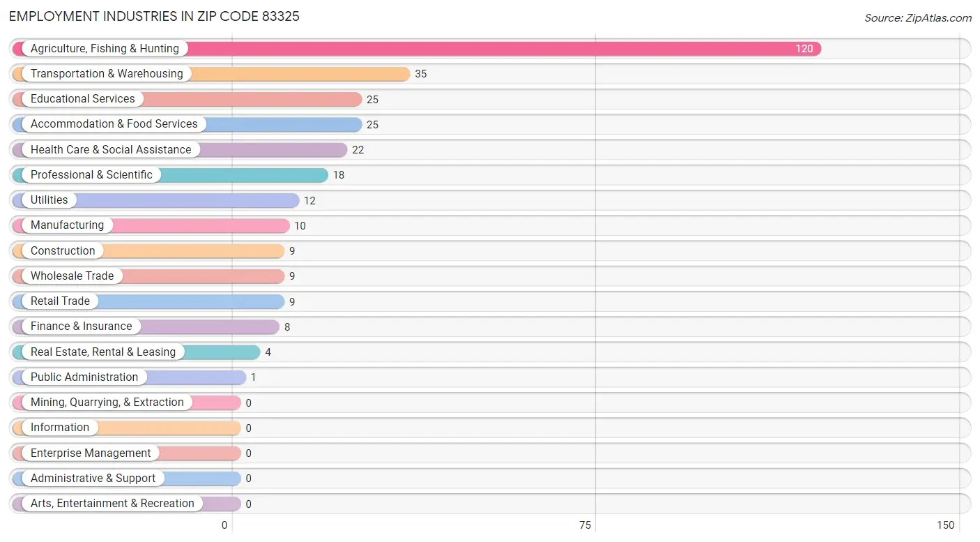980x542 pixels.
Task: Click the 'Health Care & Social Assistance' label
Action: point(111,149)
